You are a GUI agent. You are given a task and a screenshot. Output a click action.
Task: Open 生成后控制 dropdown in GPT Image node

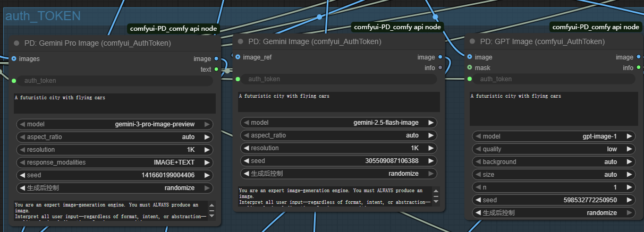click(554, 213)
